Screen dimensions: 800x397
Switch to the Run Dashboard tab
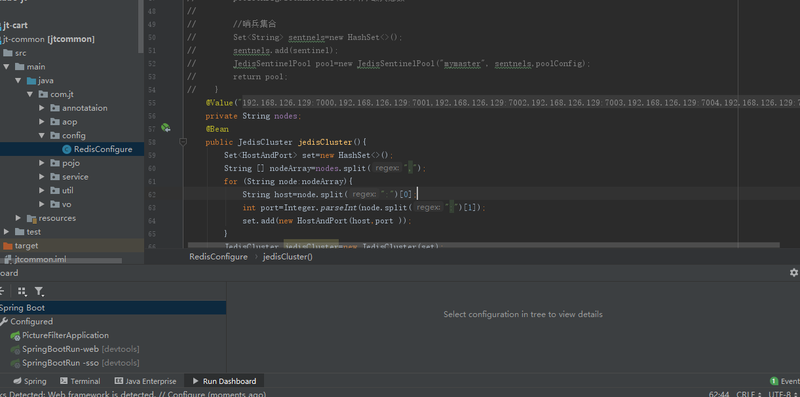tap(224, 381)
